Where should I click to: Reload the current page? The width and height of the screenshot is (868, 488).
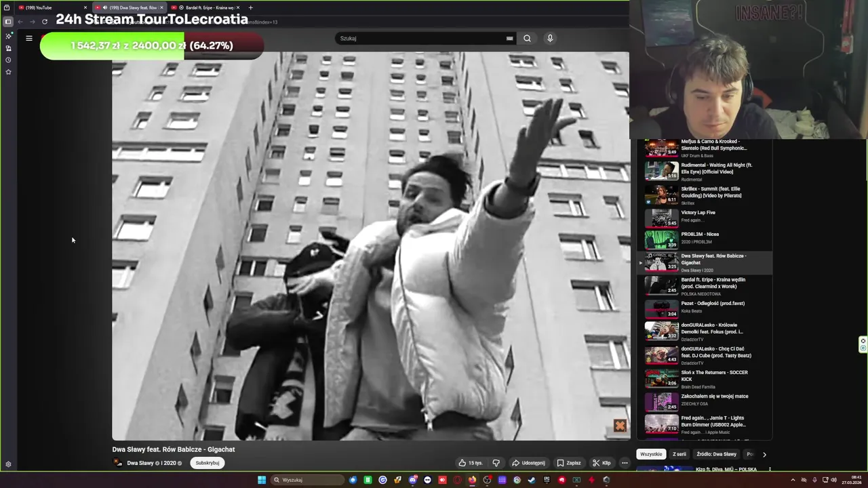[x=45, y=22]
